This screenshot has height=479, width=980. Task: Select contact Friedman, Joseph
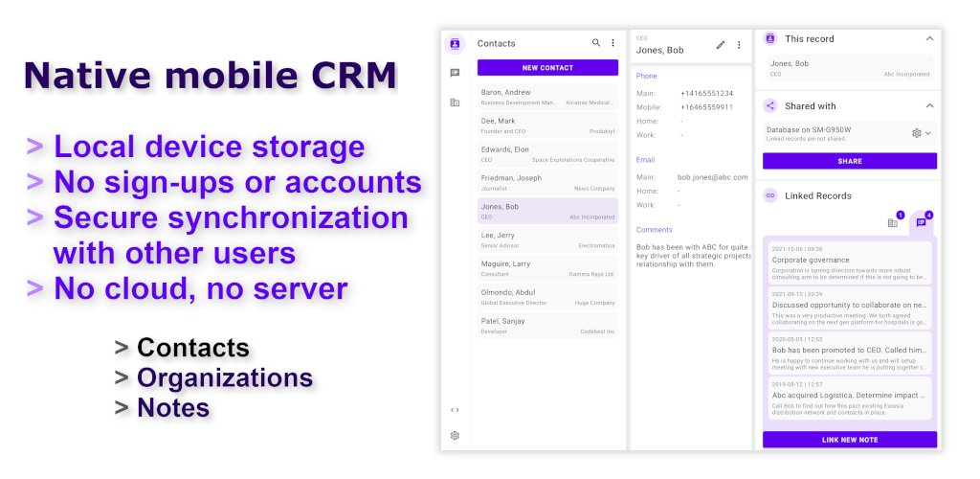coord(547,183)
